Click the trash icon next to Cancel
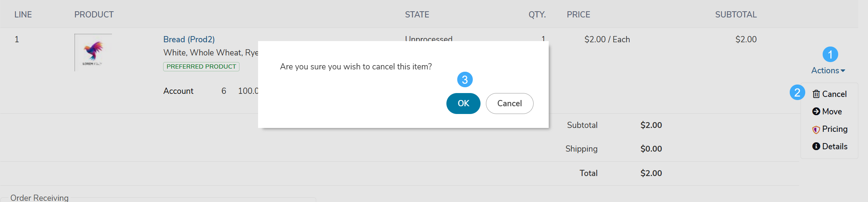 pyautogui.click(x=816, y=94)
